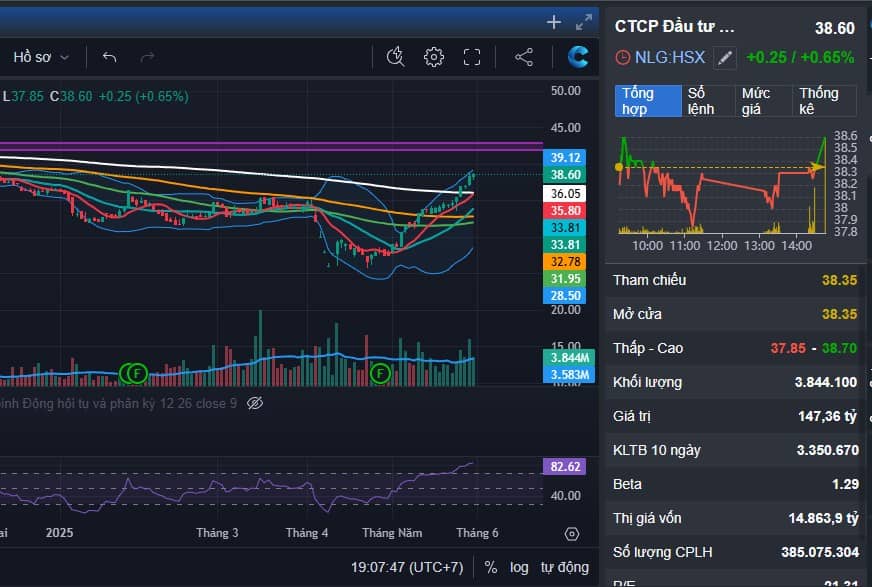Click the white 36.05 price label
Screen dimensions: 872x587
pos(565,193)
